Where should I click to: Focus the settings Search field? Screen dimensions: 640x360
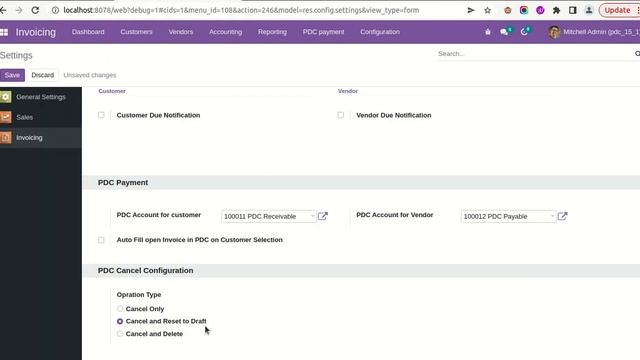coord(535,53)
